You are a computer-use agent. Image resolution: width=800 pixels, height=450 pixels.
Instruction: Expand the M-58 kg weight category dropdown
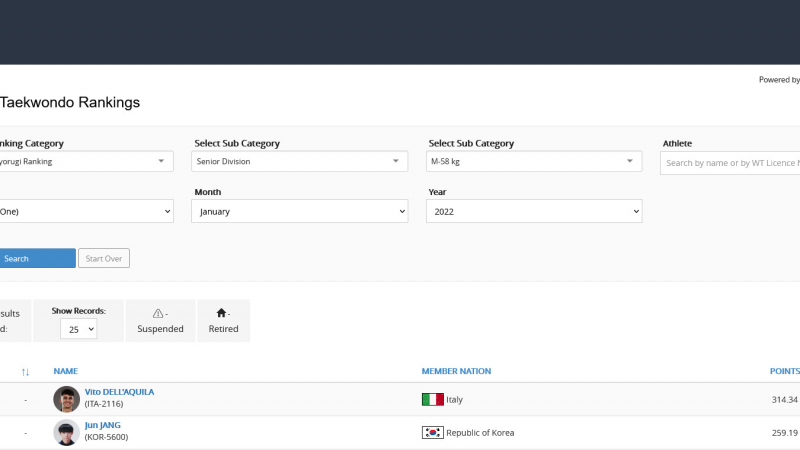[534, 161]
